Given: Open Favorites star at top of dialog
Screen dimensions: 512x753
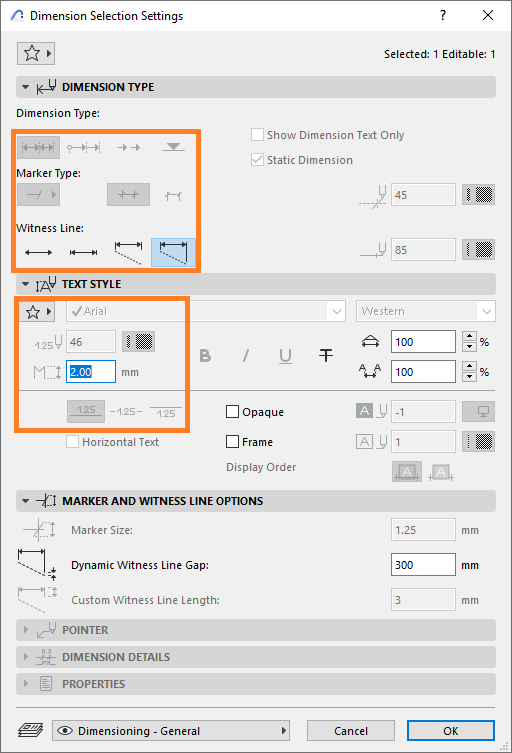Looking at the screenshot, I should pyautogui.click(x=36, y=53).
